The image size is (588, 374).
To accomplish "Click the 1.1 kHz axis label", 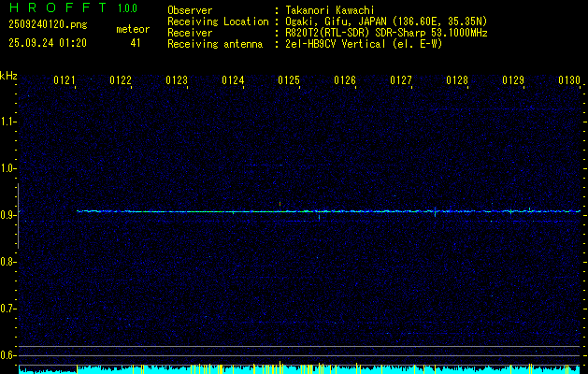I will click(7, 122).
